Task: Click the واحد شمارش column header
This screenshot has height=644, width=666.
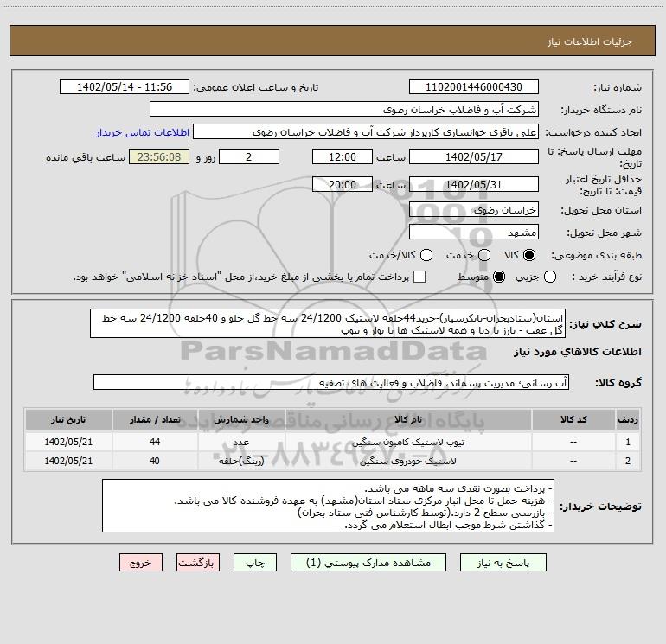Action: click(241, 420)
